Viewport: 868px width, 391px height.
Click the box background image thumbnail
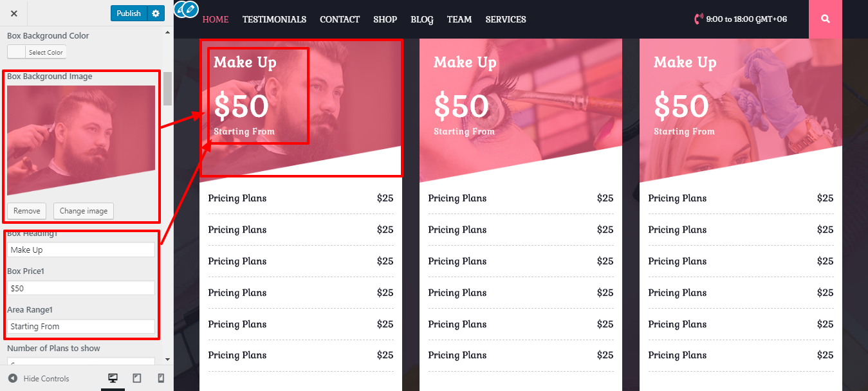[x=81, y=140]
